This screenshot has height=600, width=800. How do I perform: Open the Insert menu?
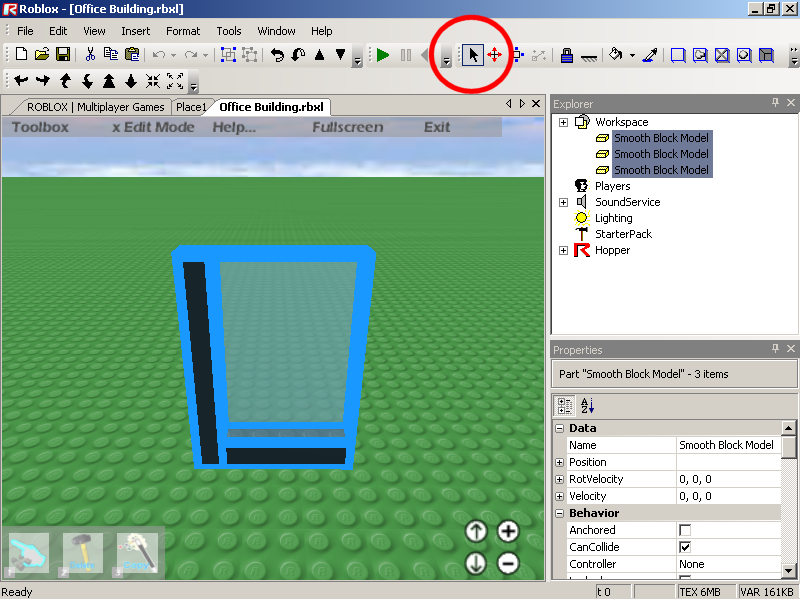135,31
